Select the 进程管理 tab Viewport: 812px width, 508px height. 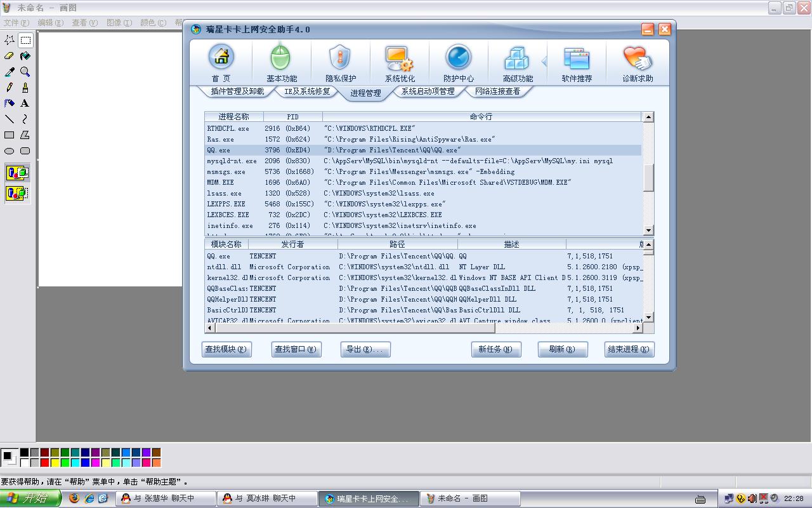tap(365, 93)
